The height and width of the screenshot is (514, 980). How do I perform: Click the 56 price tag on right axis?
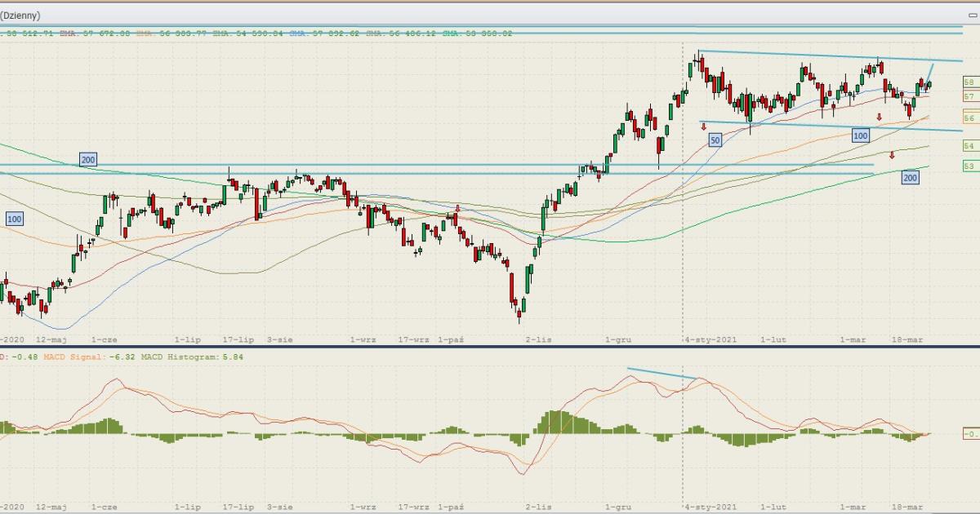(x=969, y=118)
